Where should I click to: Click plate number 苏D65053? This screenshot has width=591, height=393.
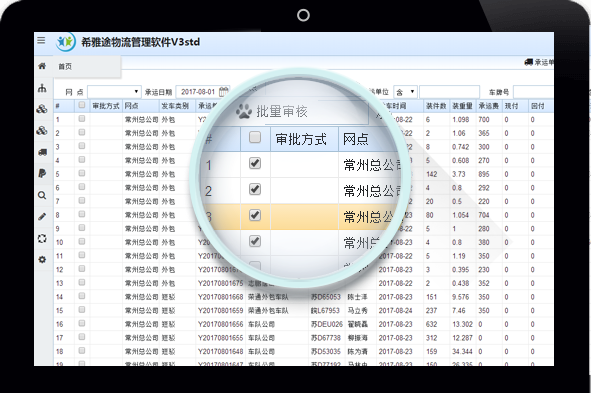point(326,297)
